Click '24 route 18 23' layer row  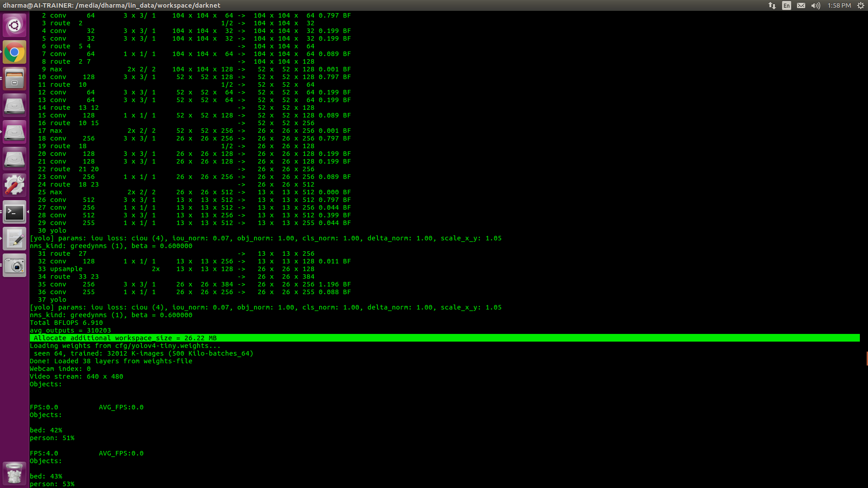(176, 184)
